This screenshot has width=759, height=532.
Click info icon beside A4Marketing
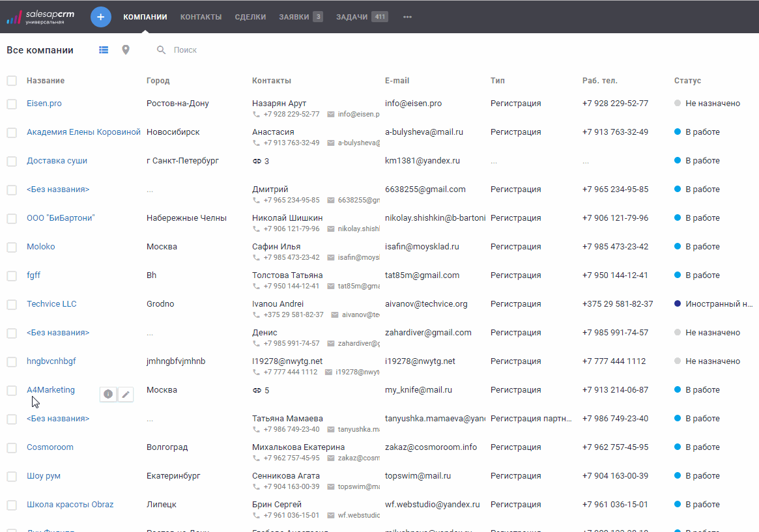tap(108, 394)
